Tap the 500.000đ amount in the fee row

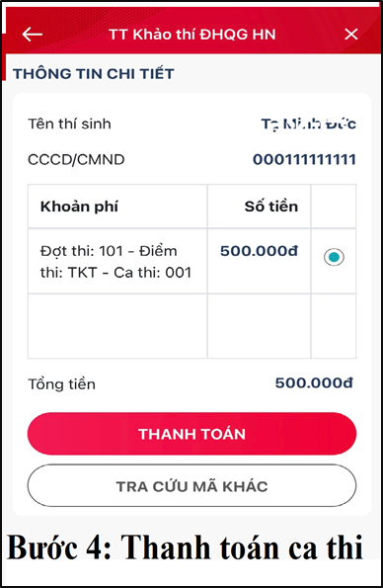(x=259, y=251)
